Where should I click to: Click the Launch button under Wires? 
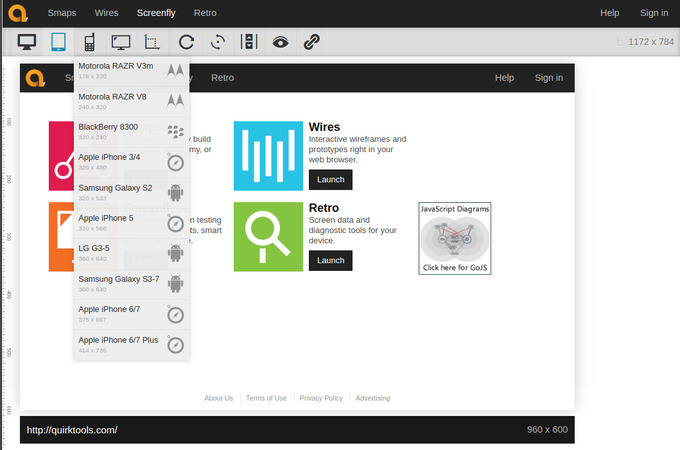[x=330, y=179]
